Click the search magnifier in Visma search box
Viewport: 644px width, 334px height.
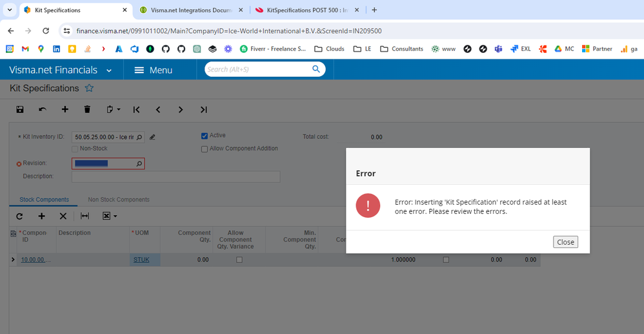tap(316, 69)
